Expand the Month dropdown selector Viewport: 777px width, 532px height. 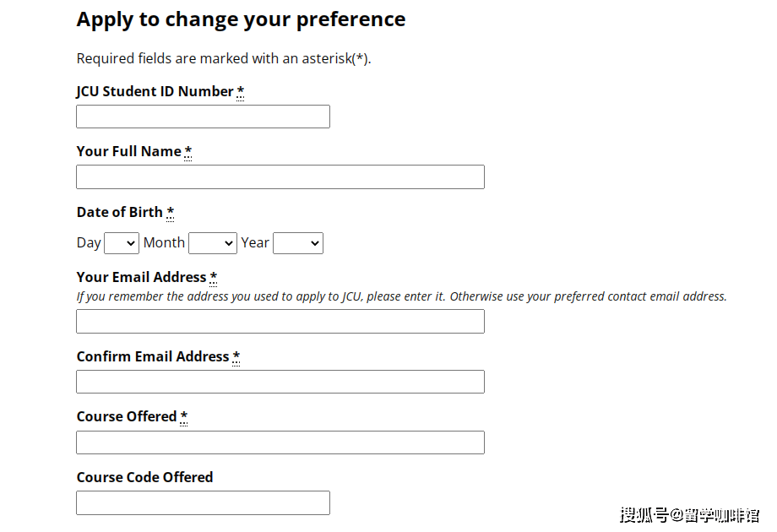(x=213, y=243)
